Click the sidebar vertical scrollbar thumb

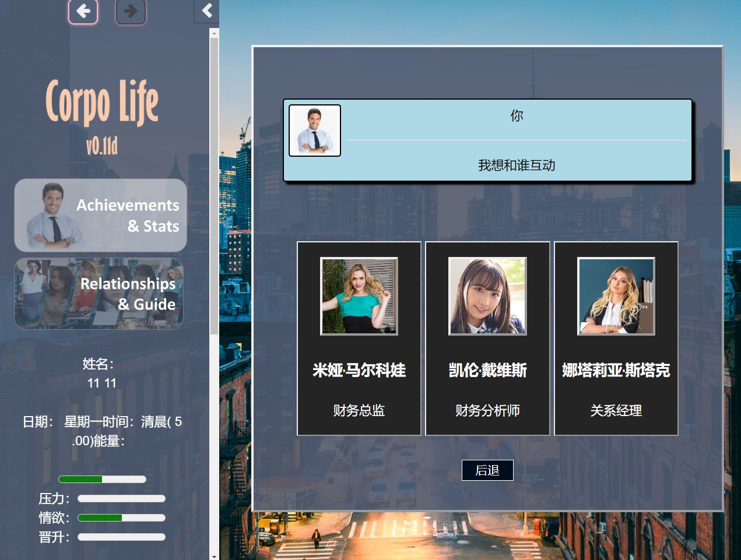point(214,186)
